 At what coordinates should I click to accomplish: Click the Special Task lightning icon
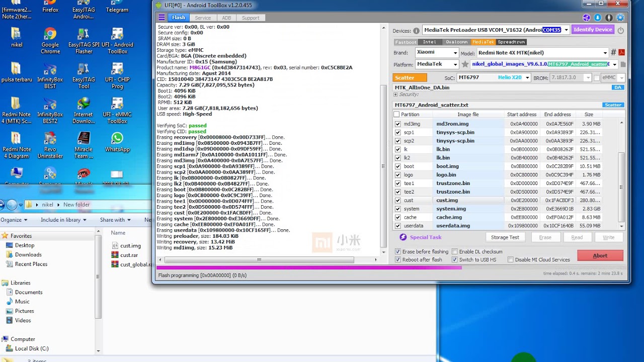tap(403, 237)
